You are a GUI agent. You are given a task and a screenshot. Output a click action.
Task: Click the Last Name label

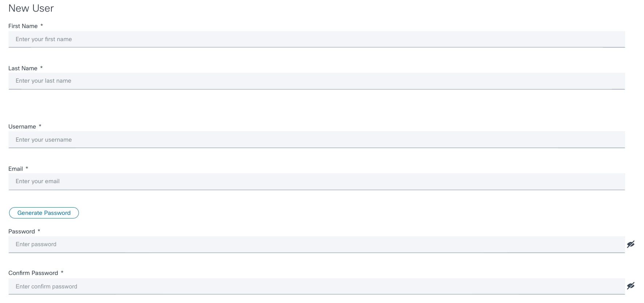23,68
